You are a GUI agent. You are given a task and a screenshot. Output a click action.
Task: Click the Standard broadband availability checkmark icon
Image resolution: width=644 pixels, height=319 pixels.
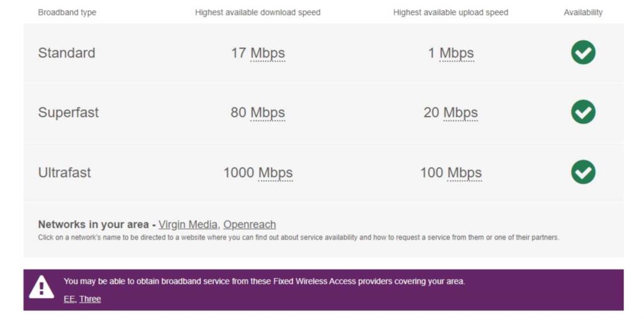pyautogui.click(x=583, y=52)
